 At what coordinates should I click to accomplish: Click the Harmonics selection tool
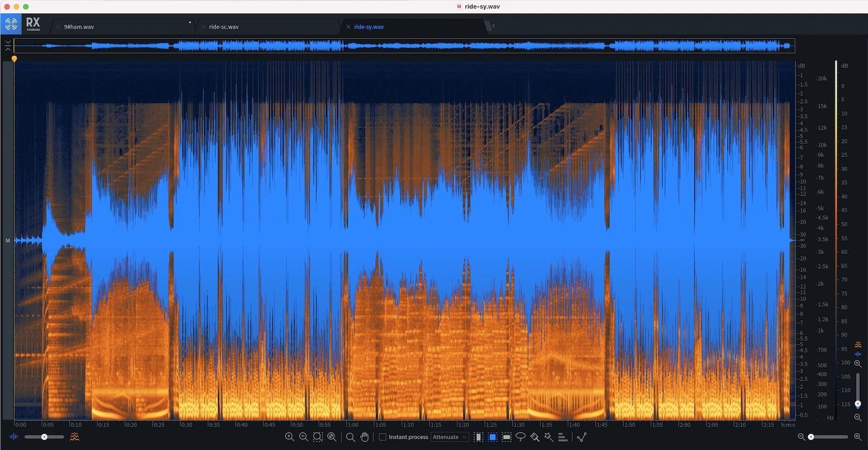point(563,437)
